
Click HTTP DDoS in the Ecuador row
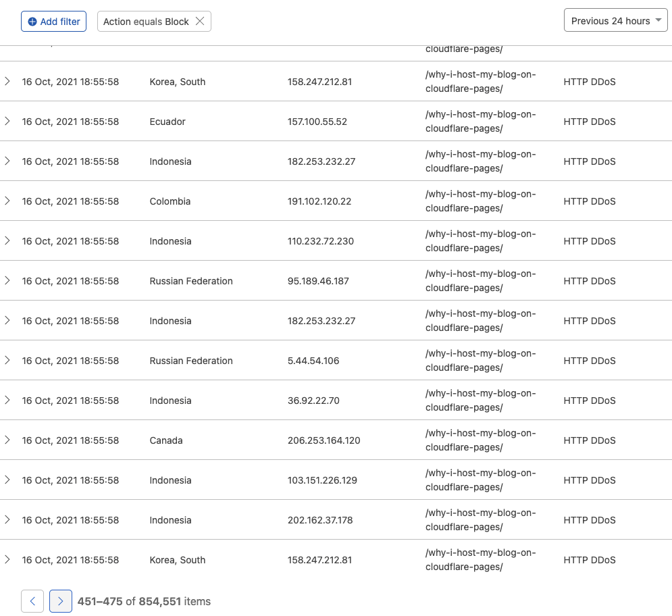coord(589,122)
